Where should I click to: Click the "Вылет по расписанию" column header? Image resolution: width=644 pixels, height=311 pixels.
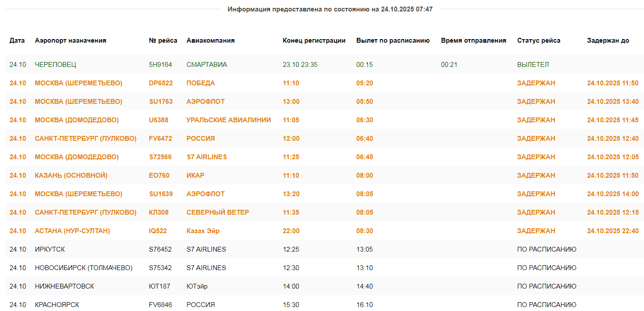coord(392,40)
